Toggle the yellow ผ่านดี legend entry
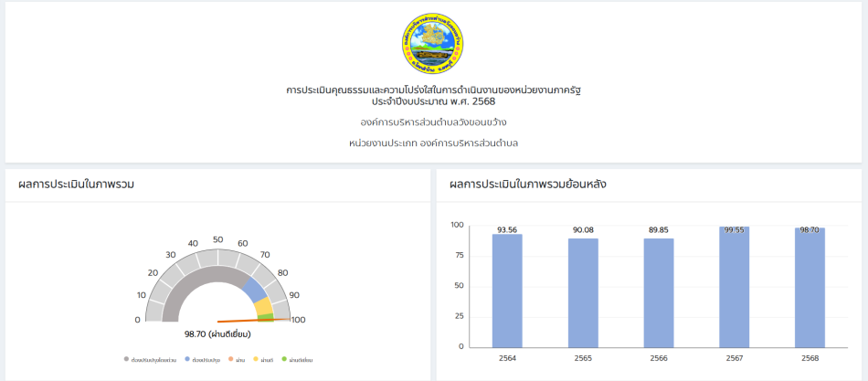 pyautogui.click(x=263, y=360)
